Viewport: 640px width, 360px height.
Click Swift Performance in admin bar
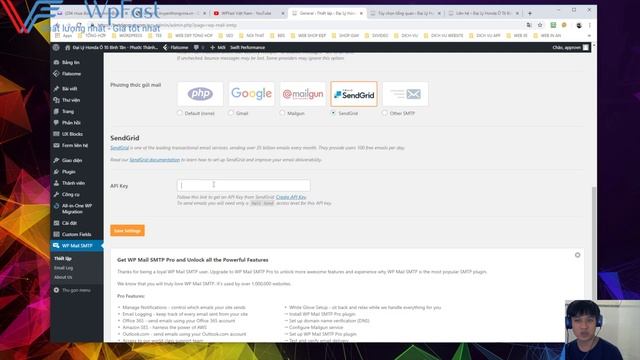pyautogui.click(x=248, y=48)
